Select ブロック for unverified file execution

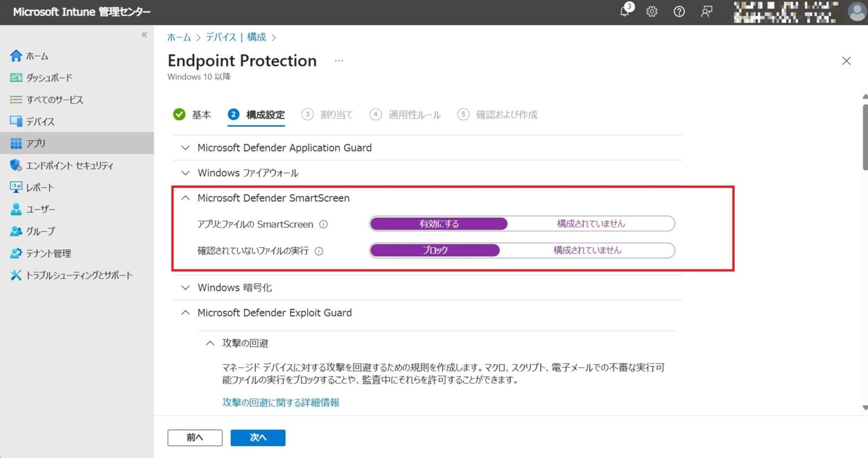tap(435, 250)
